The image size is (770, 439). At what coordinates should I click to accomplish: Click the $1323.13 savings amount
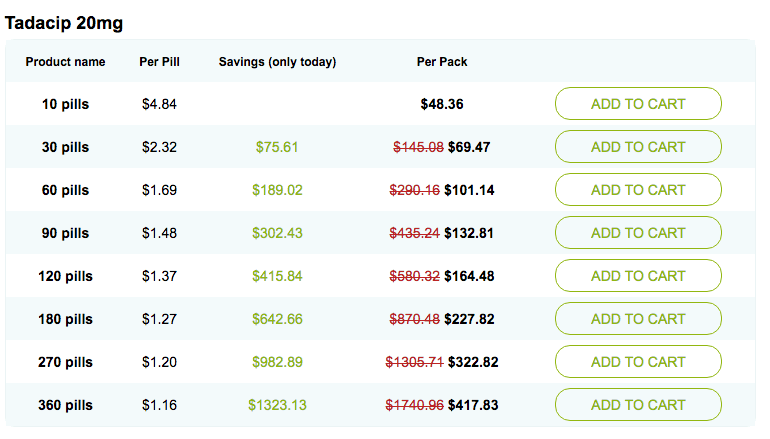coord(277,405)
